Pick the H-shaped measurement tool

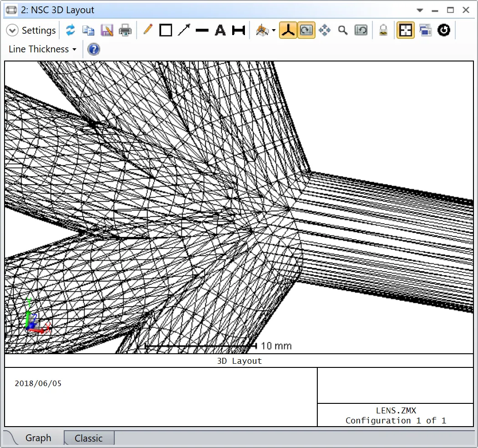coord(239,30)
